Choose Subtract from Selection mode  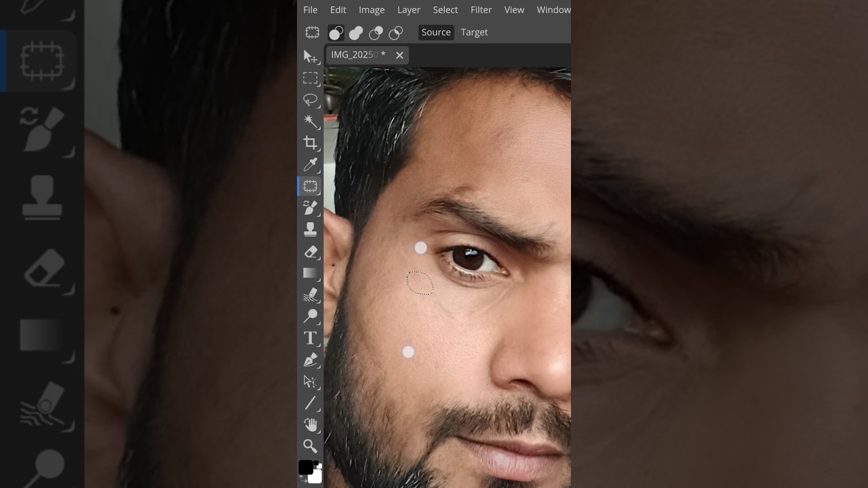point(376,33)
